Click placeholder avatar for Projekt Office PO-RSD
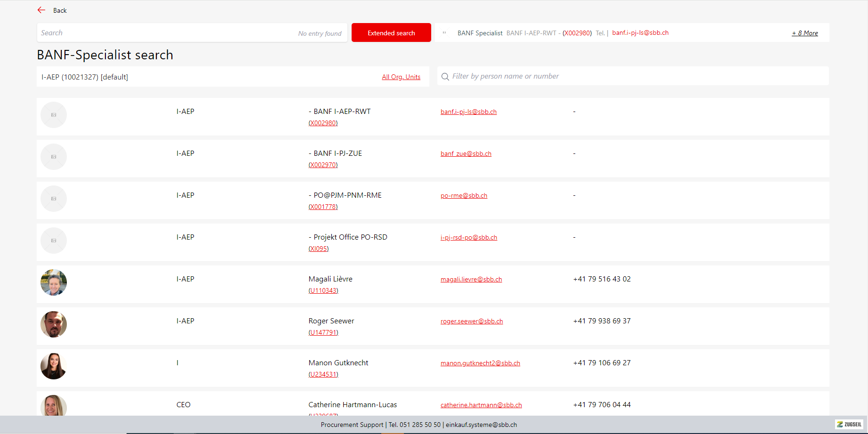This screenshot has width=868, height=434. point(54,241)
